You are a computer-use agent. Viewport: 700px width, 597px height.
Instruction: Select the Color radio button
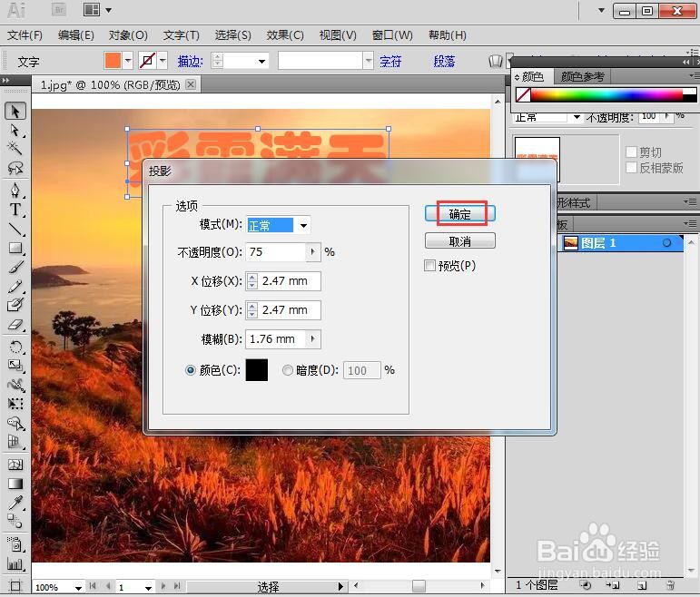point(191,370)
